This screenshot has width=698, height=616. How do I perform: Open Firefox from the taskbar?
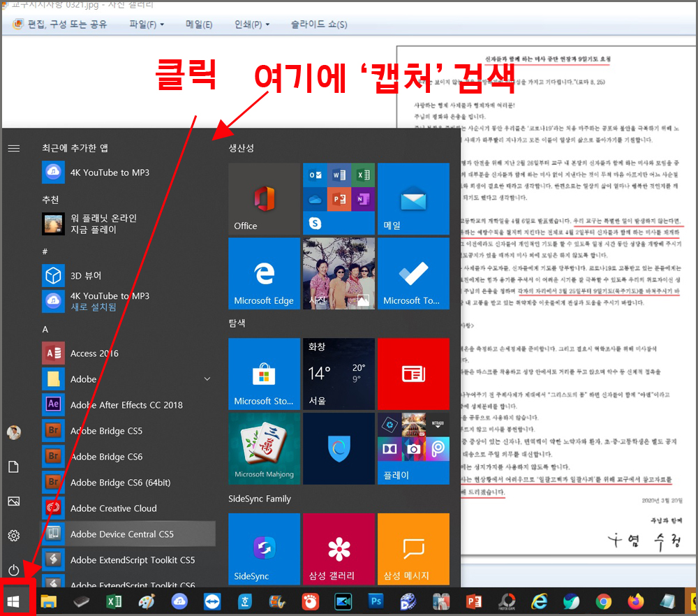[636, 602]
